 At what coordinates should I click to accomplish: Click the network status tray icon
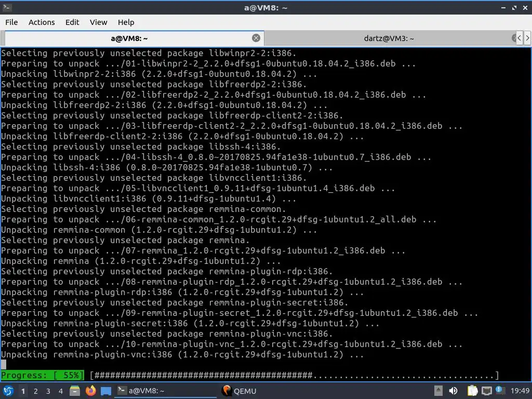click(x=486, y=391)
